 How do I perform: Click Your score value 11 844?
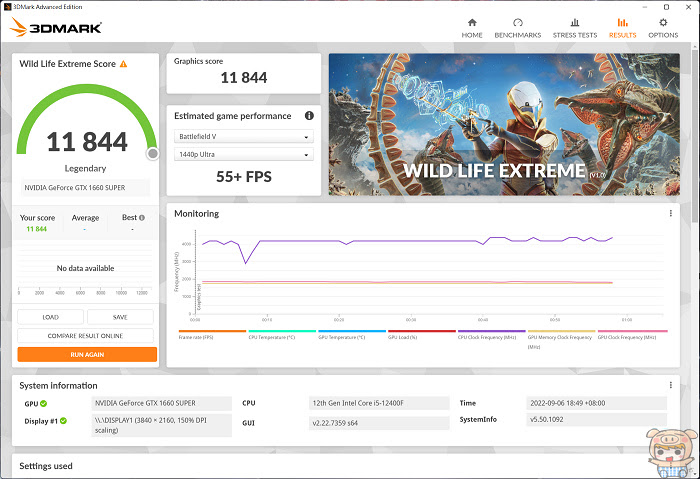click(x=37, y=229)
